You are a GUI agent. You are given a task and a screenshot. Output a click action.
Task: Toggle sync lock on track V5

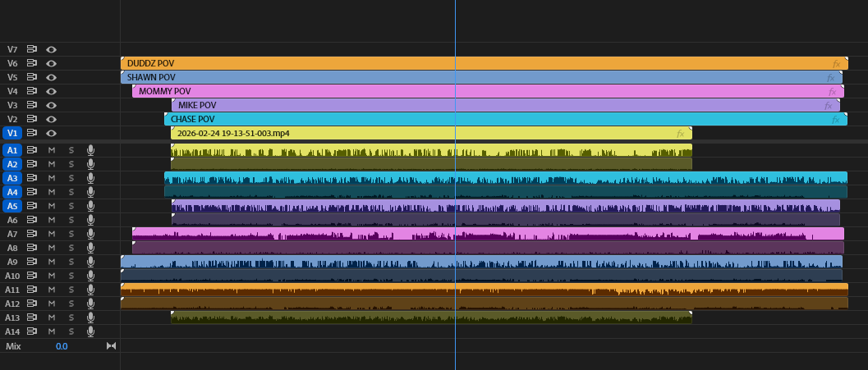pos(32,77)
